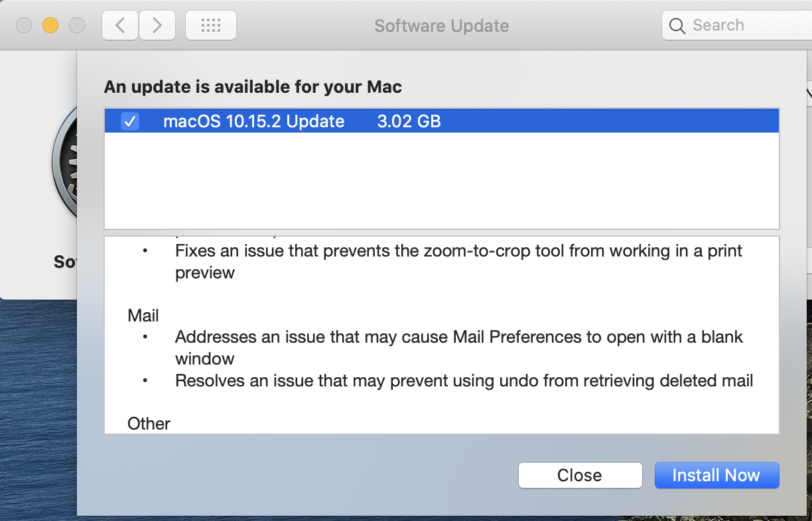
Task: Click the gray close window button
Action: [24, 26]
